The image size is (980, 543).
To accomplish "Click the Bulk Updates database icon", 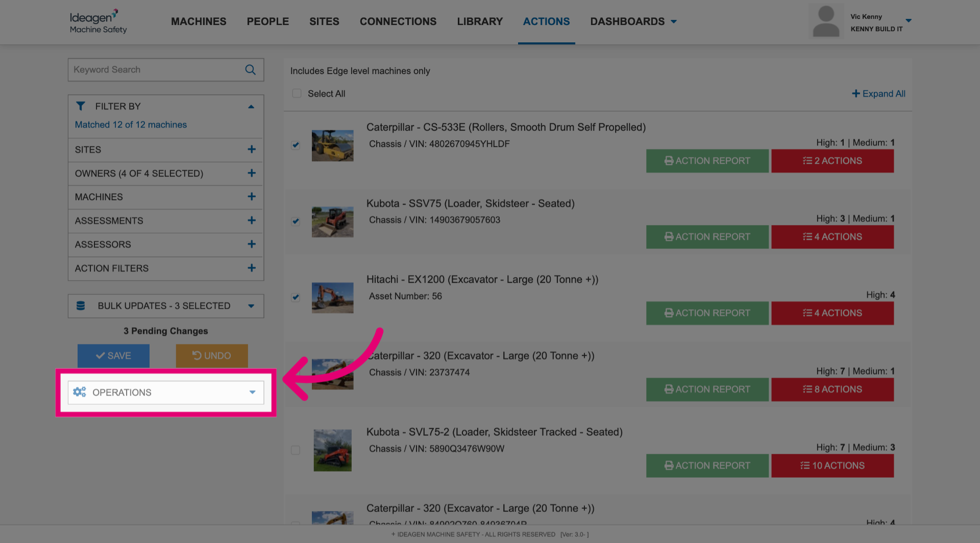I will tap(81, 306).
